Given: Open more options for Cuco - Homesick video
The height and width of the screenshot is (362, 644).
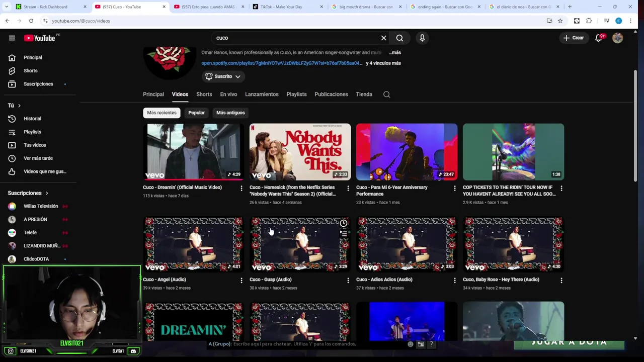Looking at the screenshot, I should pyautogui.click(x=348, y=189).
